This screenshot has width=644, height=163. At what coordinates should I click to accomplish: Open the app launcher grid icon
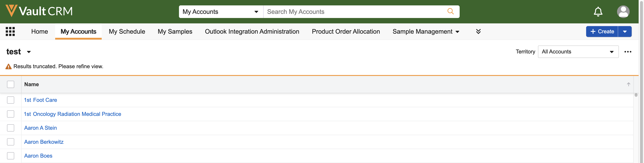coord(10,31)
